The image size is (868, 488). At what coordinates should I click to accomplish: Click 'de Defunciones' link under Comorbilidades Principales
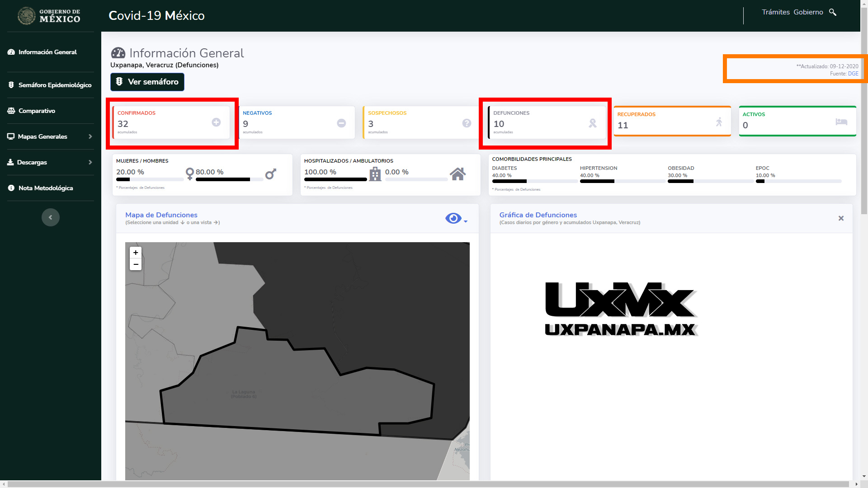tap(528, 189)
